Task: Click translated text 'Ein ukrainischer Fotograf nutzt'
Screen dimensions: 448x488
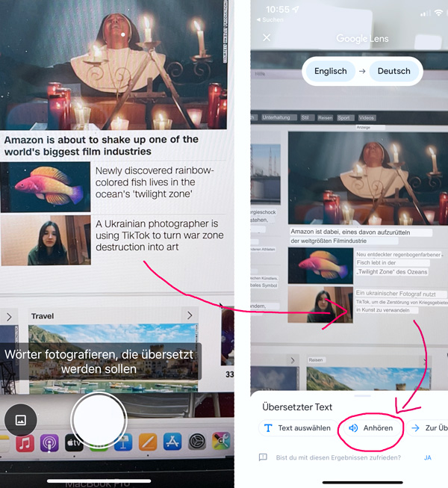Action: pos(396,294)
